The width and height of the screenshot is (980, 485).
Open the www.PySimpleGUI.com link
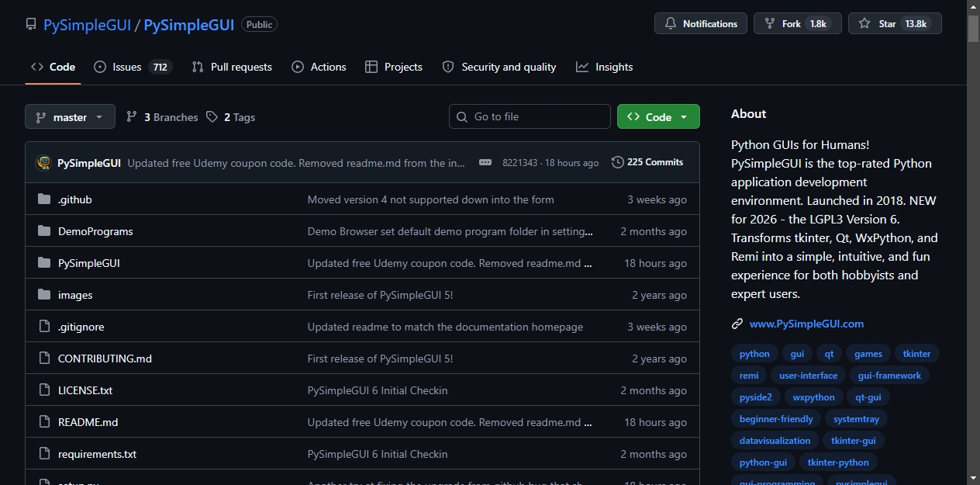806,324
